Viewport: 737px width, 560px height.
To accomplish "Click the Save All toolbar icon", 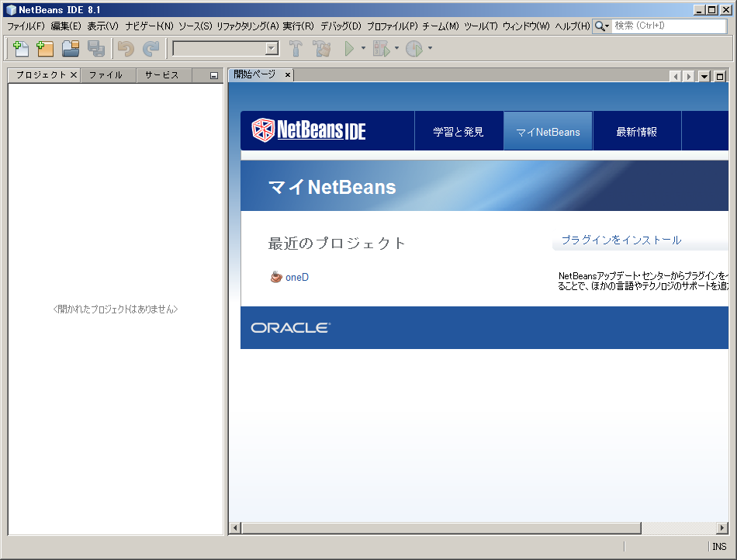I will click(x=96, y=48).
